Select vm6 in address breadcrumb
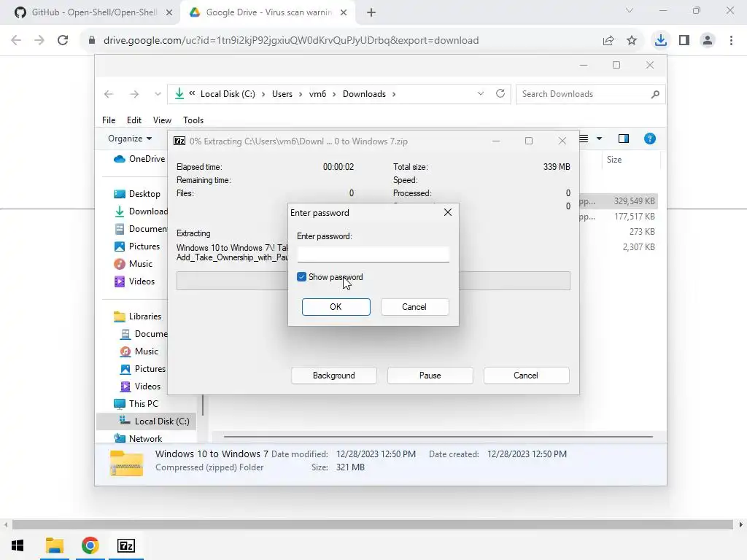 317,94
